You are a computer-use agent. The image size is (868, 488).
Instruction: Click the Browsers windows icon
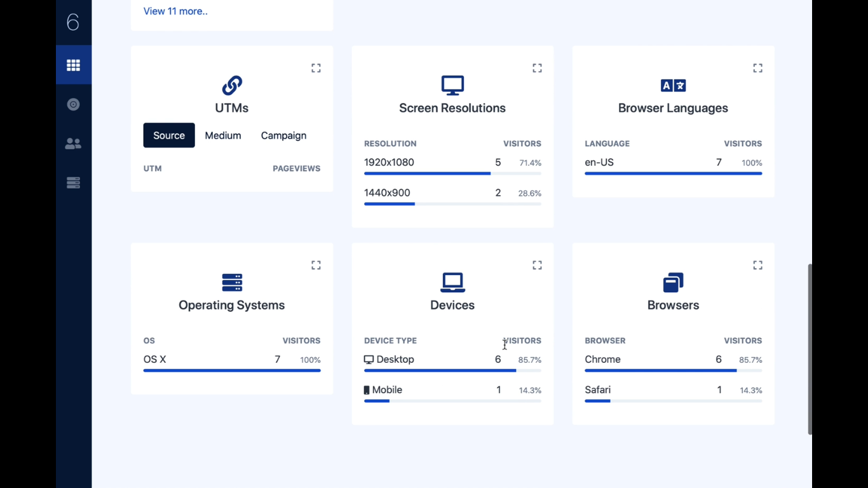[x=673, y=282]
